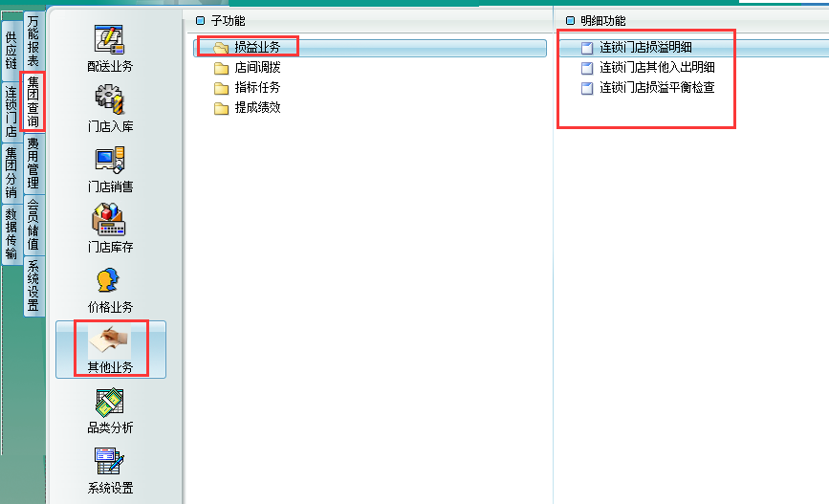Click the 连锁门店损益平衡检查 document icon
Screen dimensions: 829x504
pyautogui.click(x=587, y=88)
